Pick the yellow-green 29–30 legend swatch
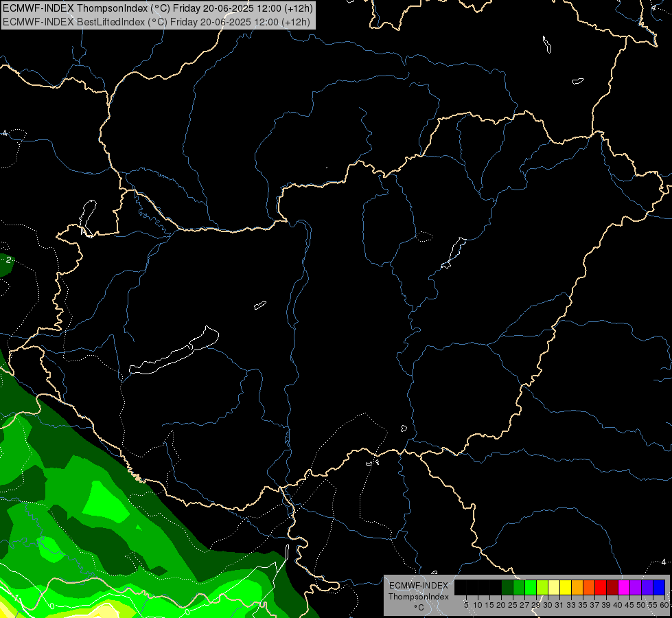Viewport: 672px width, 618px height. [542, 587]
